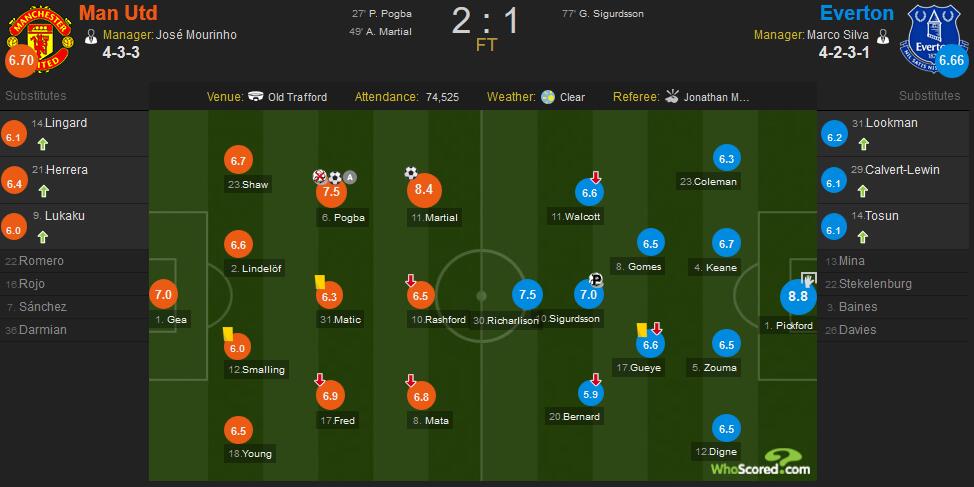Click the referee whistle icon
The width and height of the screenshot is (974, 487).
coord(672,98)
